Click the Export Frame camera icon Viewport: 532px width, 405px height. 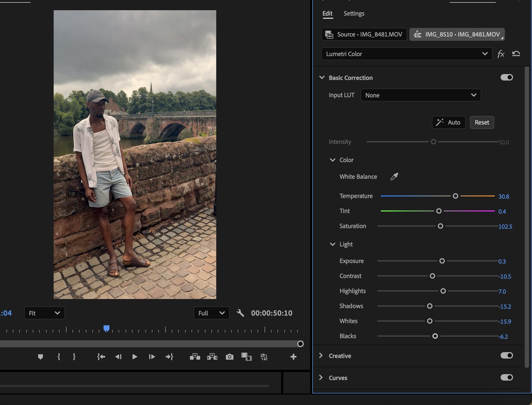[x=229, y=357]
